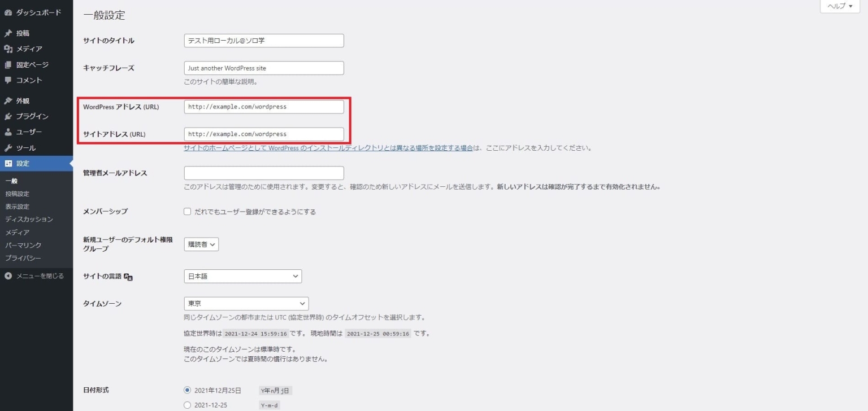This screenshot has height=411, width=868.
Task: Enable the anyone-can-register membership checkbox
Action: pos(188,212)
